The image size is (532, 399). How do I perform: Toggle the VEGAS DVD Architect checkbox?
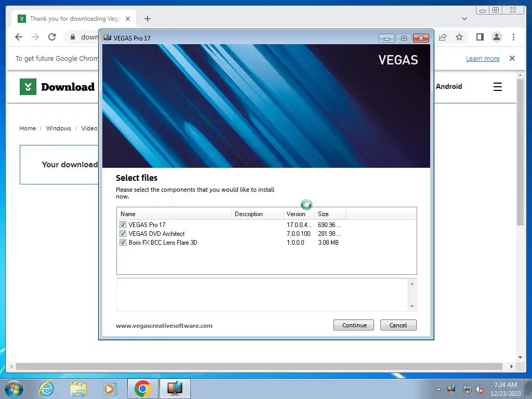(123, 233)
